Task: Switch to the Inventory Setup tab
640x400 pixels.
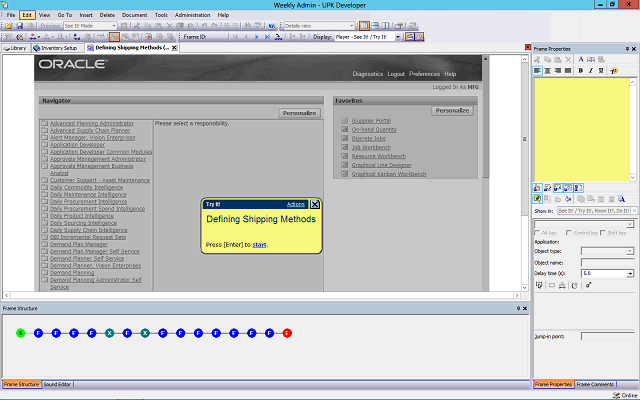Action: click(x=57, y=48)
